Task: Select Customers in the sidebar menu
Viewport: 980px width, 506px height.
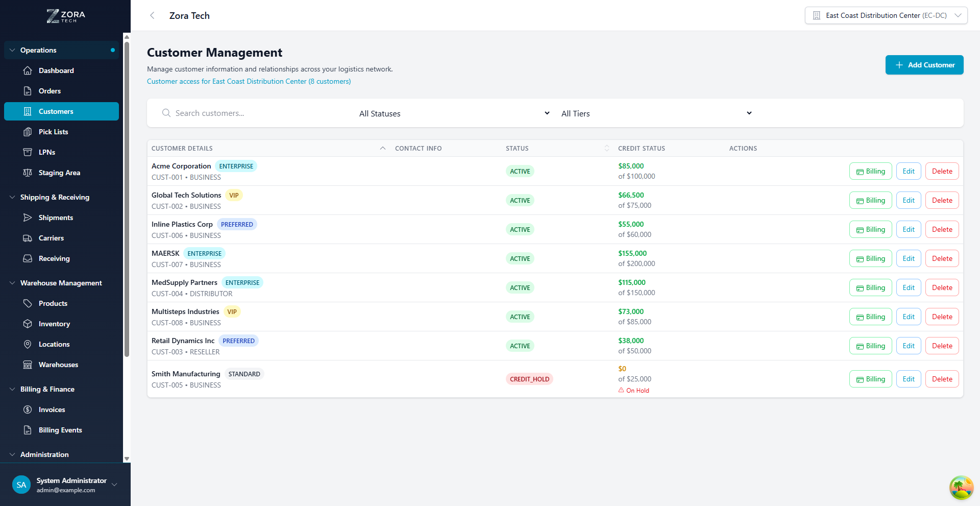Action: click(x=56, y=111)
